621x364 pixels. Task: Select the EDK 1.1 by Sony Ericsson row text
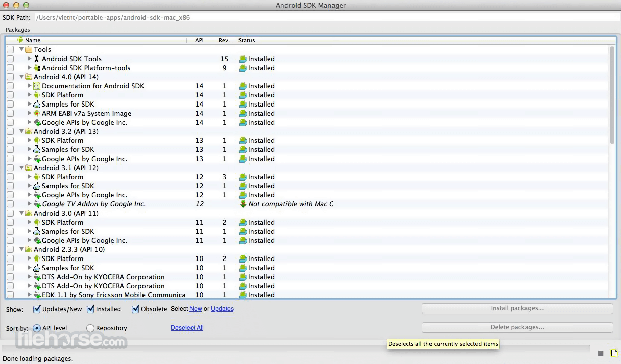pos(114,295)
